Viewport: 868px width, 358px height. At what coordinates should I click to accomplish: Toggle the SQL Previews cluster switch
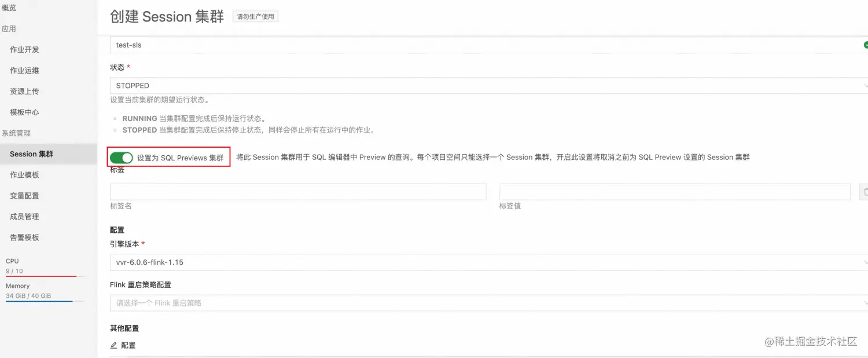[122, 158]
